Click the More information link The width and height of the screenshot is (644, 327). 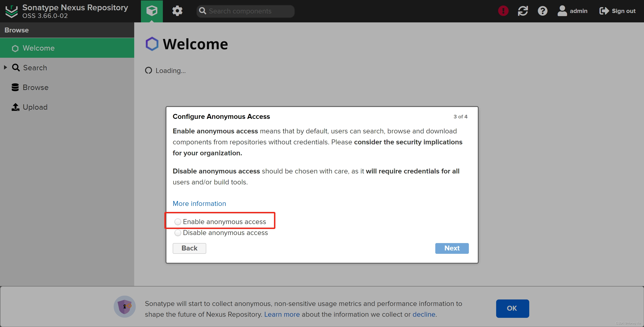(x=199, y=203)
